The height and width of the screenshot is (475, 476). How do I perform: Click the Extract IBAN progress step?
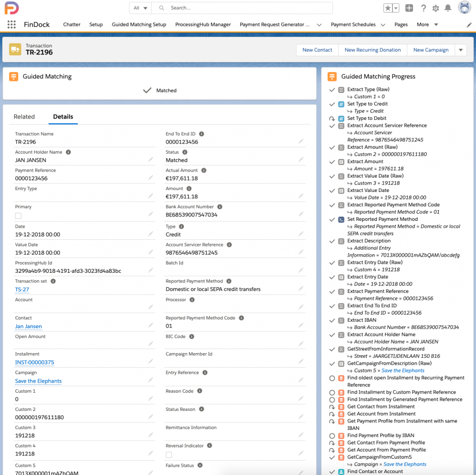click(x=362, y=320)
